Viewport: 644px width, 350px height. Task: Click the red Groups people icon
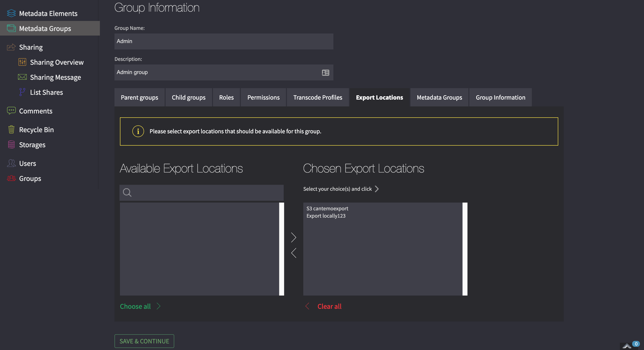tap(11, 178)
